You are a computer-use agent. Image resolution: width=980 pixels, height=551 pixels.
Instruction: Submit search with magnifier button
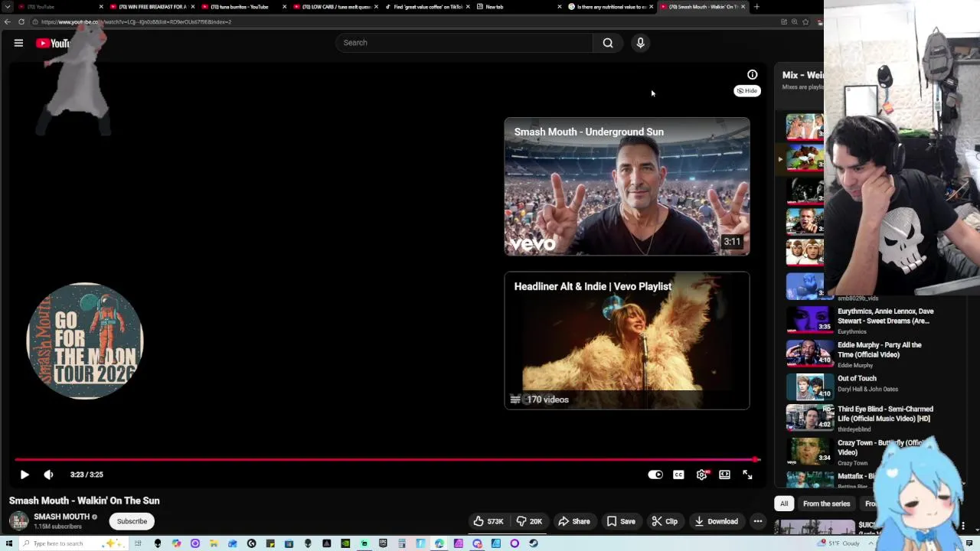pyautogui.click(x=608, y=43)
